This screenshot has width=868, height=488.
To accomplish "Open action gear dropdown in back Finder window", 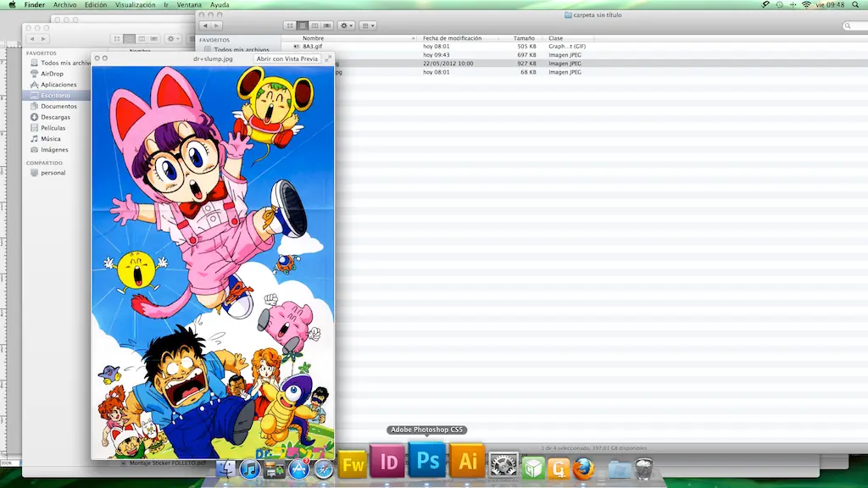I will 173,39.
